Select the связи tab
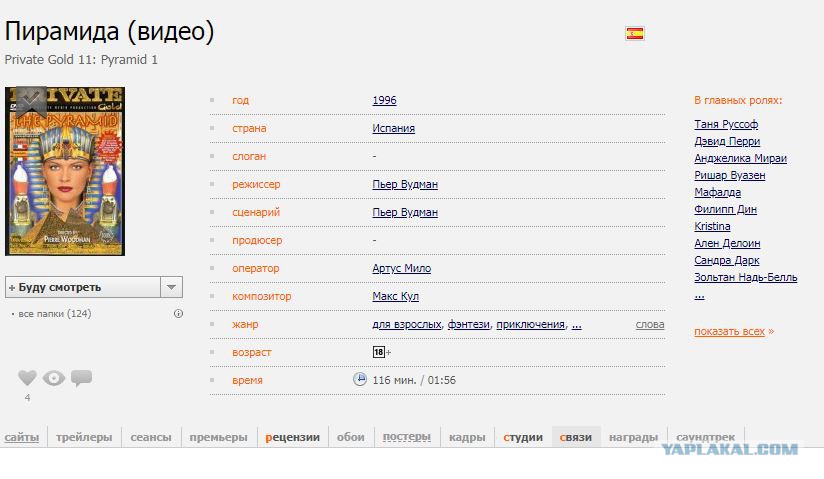Viewport: 824px width, 479px height. coord(576,437)
